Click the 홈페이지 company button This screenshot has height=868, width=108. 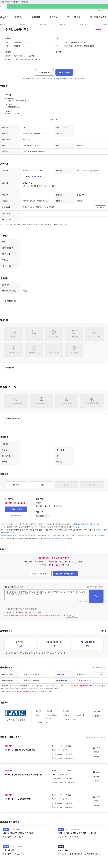(x=97, y=712)
